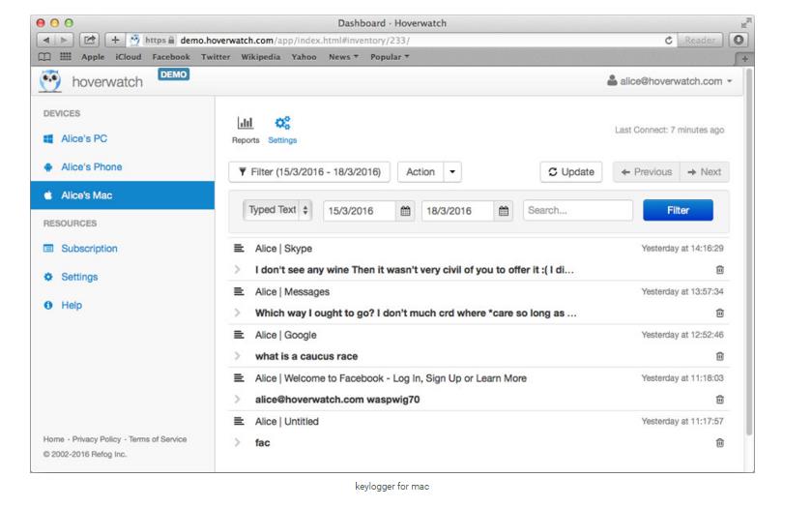Screen dimensions: 812x508
Task: Open the Terms of Service link
Action: point(158,439)
